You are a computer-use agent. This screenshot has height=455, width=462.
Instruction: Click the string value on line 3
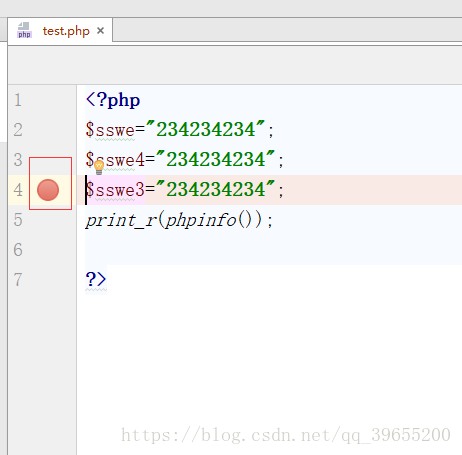tap(215, 159)
